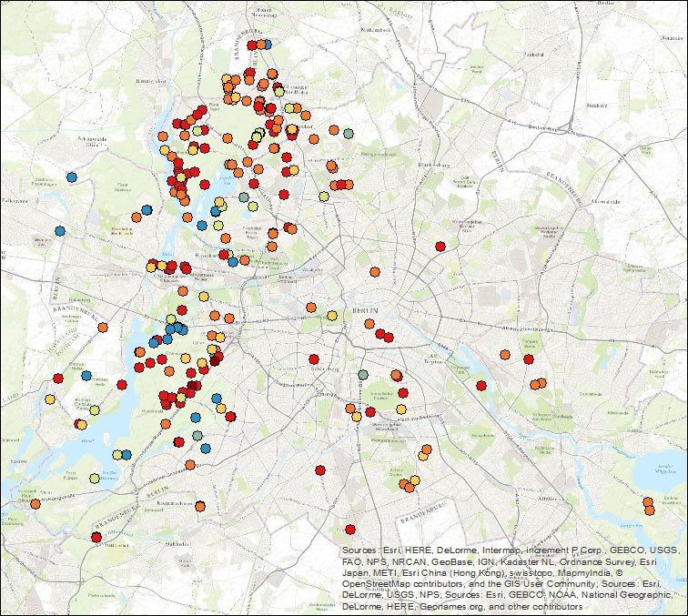Click the Schönwalde-Glien place label
The width and height of the screenshot is (688, 616).
coord(93,141)
